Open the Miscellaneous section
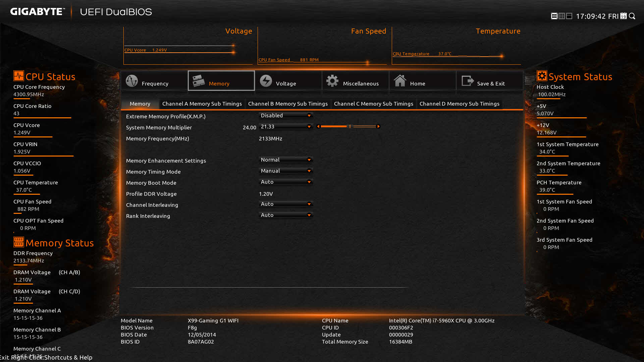This screenshot has width=644, height=362. pyautogui.click(x=356, y=81)
